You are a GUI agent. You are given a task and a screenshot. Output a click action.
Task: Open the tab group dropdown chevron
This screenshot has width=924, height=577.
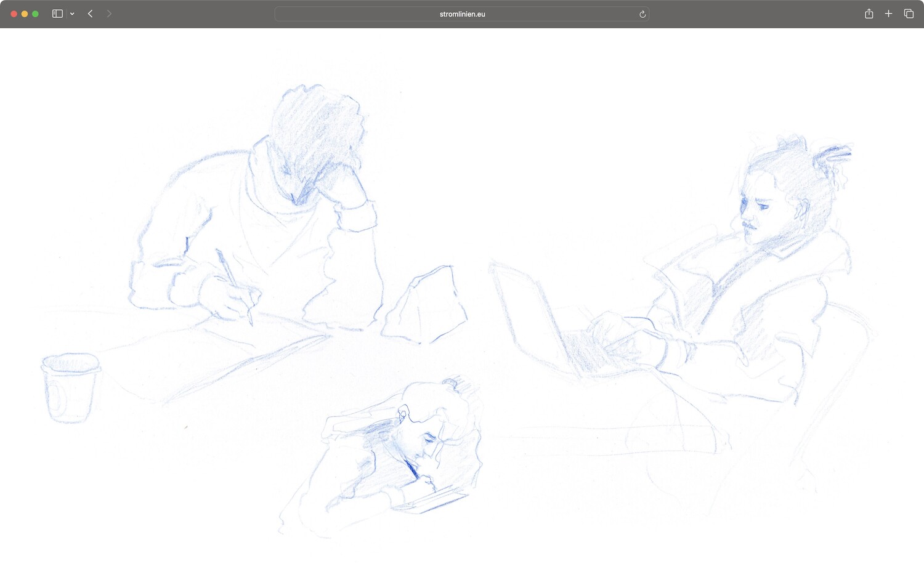coord(72,14)
